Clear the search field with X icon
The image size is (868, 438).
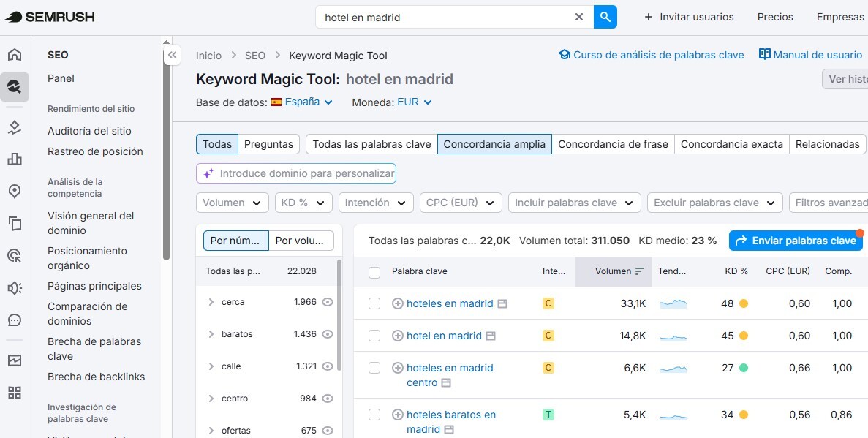point(579,17)
